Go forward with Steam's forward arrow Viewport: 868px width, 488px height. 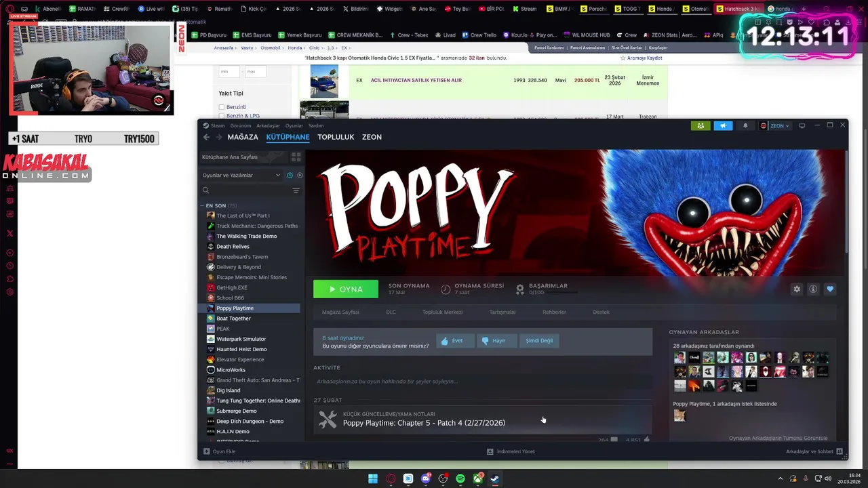coord(218,137)
